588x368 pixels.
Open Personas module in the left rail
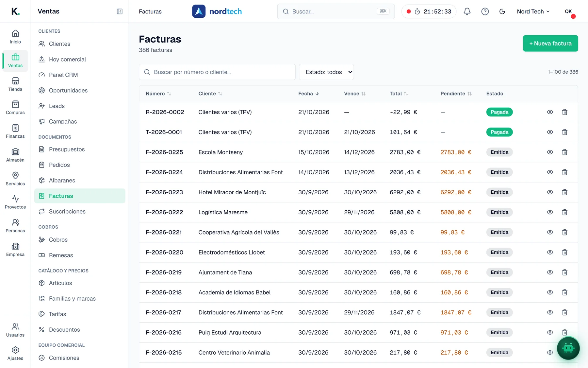pyautogui.click(x=15, y=226)
